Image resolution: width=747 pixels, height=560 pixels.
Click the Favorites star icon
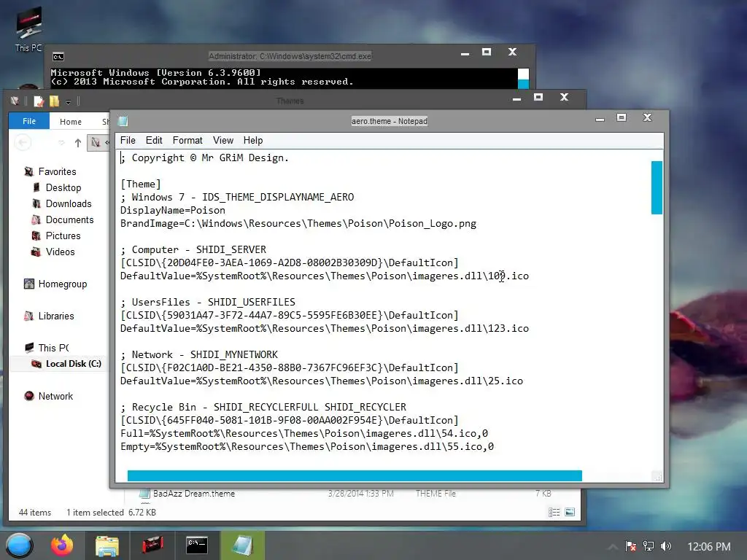(x=29, y=171)
